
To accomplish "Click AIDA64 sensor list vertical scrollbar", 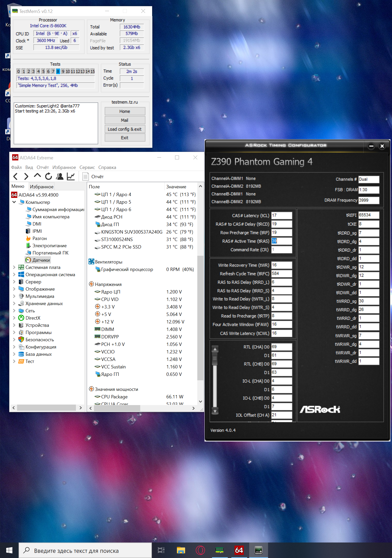I will 200,318.
